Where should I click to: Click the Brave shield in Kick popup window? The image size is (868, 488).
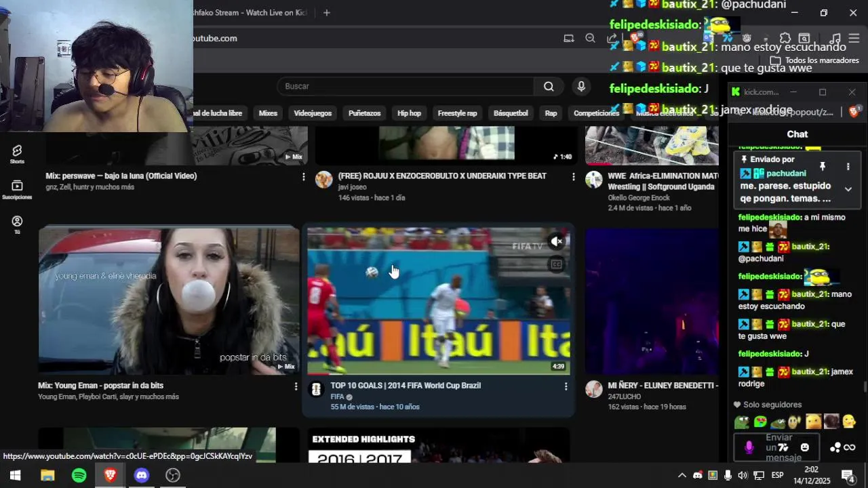854,112
